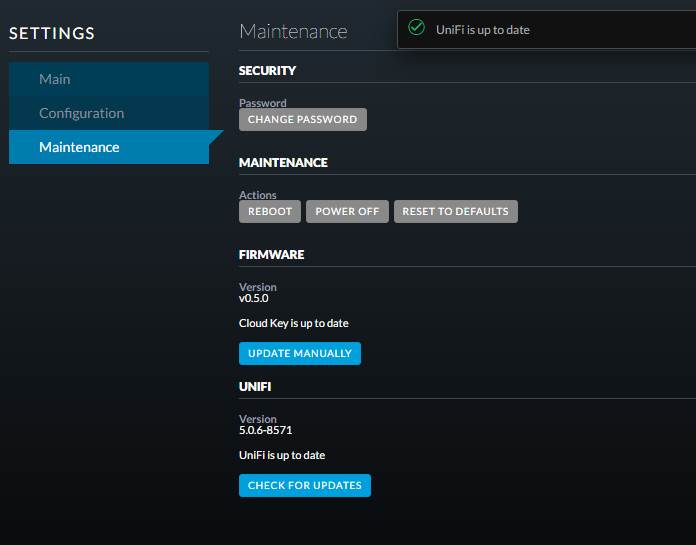Viewport: 696px width, 545px height.
Task: Click the UniFi section heading
Action: tap(255, 387)
